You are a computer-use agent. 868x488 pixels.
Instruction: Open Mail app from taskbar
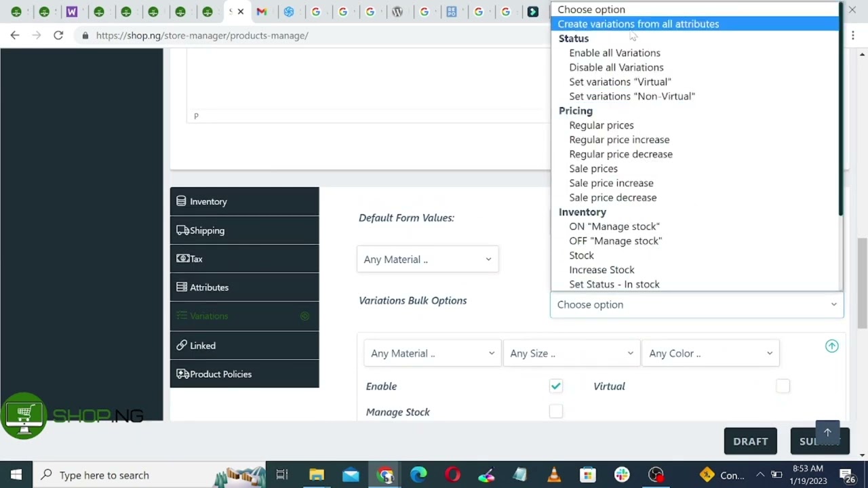351,475
